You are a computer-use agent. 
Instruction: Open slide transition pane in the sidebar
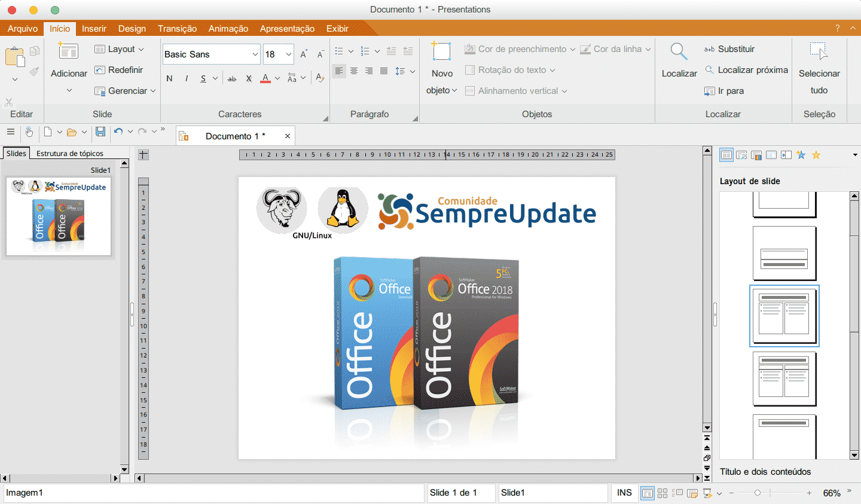pos(786,155)
